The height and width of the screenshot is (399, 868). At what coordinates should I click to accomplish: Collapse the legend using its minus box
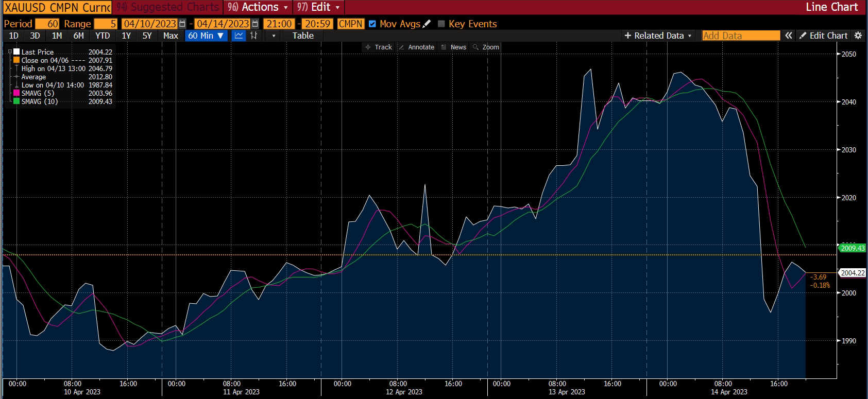click(10, 52)
